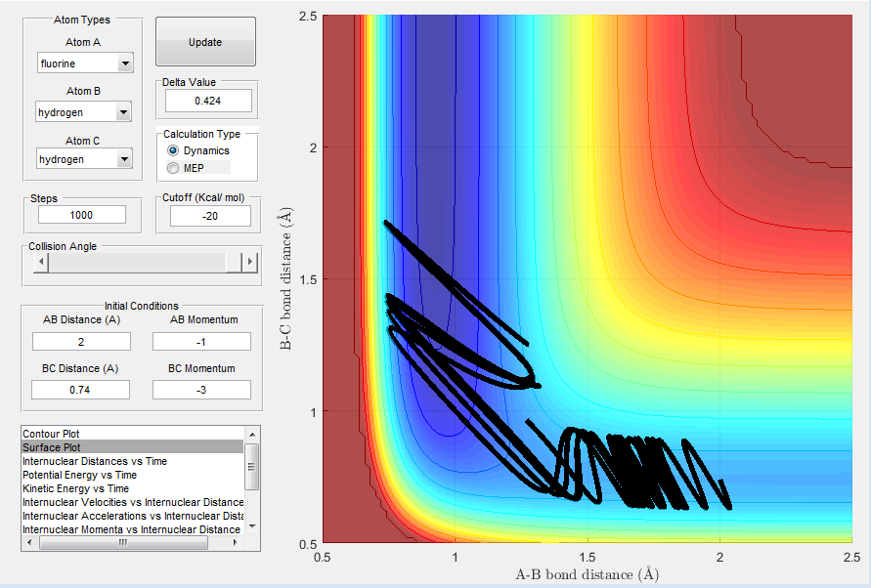Open the Atom C hydrogen dropdown
Screen dimensions: 871x588
click(84, 159)
